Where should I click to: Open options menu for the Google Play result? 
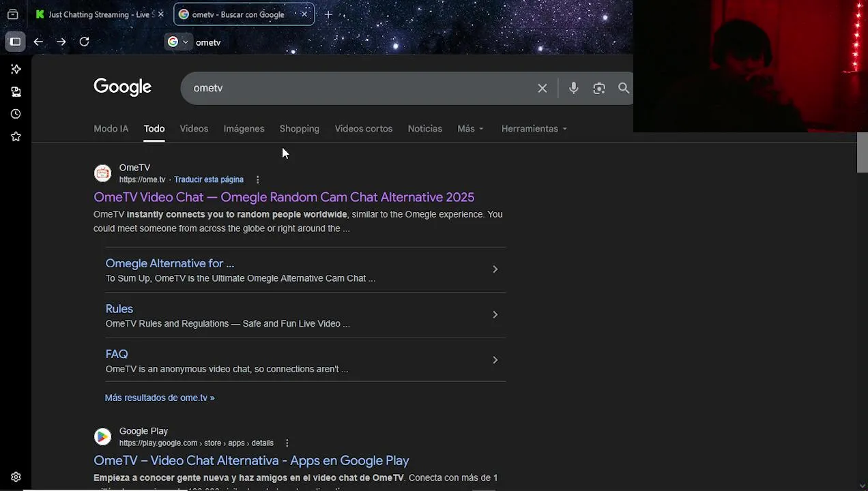tap(287, 443)
